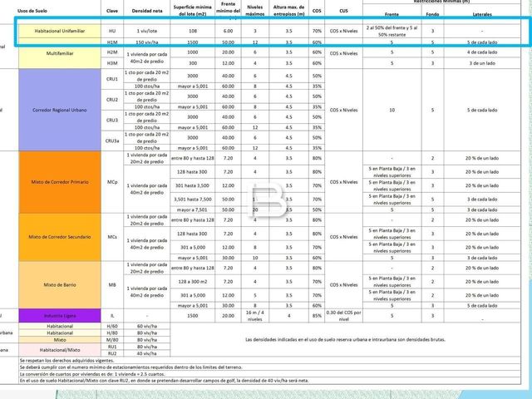This screenshot has height=399, width=532.
Task: Click the "128 a 300 m2" surface cell
Action: [x=192, y=282]
